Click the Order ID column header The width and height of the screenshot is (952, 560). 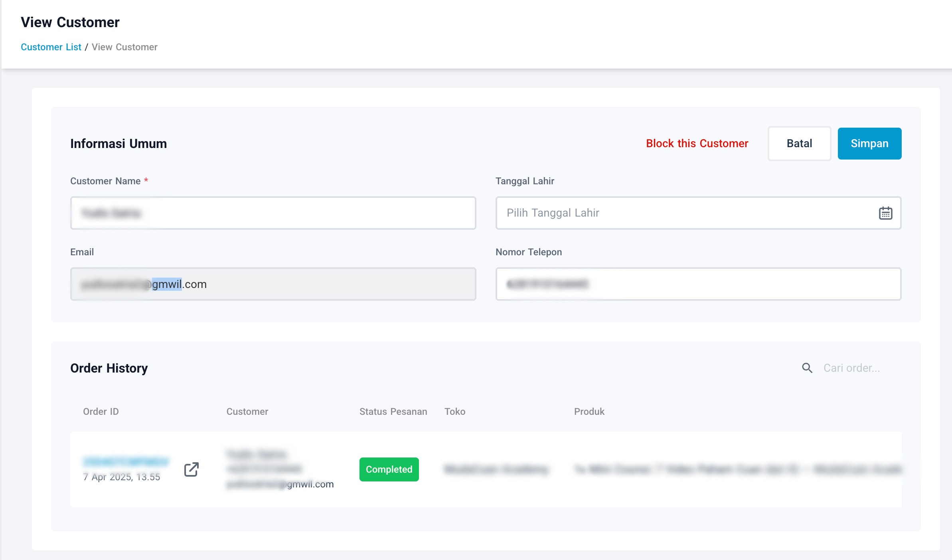(101, 412)
